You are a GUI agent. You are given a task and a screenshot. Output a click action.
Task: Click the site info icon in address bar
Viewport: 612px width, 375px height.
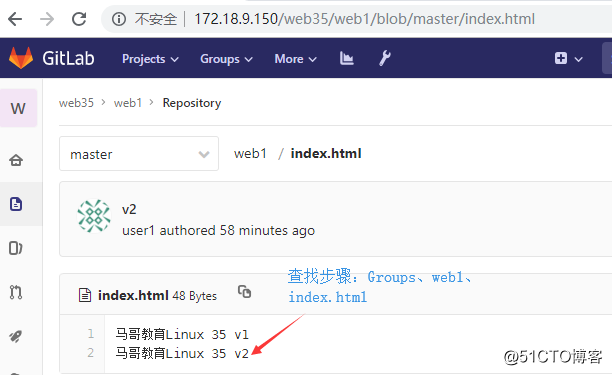tap(119, 19)
